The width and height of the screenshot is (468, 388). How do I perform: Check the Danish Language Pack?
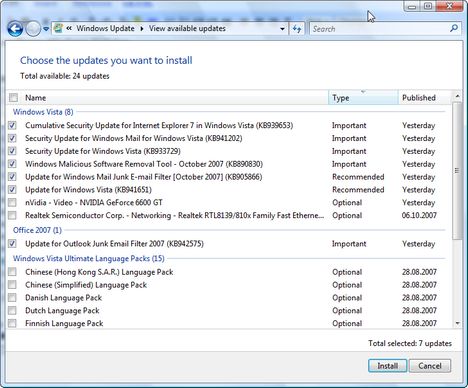[x=12, y=298]
